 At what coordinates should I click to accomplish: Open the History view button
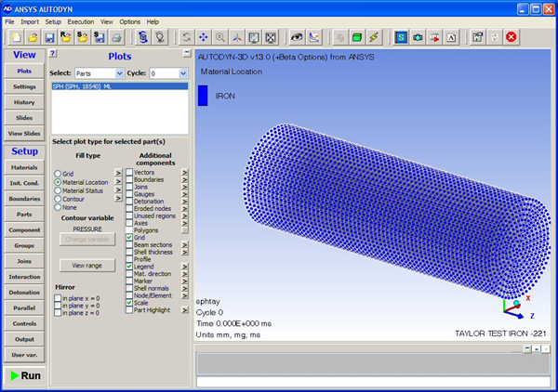pos(24,102)
